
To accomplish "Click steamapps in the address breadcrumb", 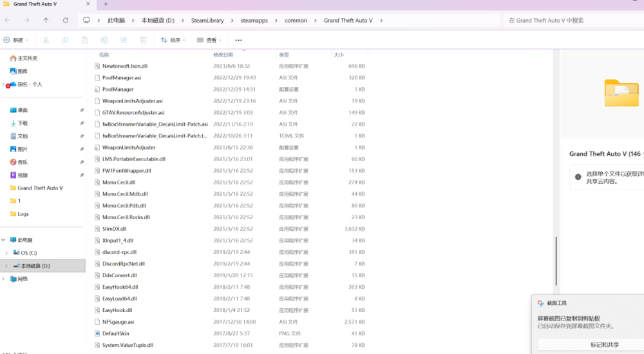I will tap(254, 20).
